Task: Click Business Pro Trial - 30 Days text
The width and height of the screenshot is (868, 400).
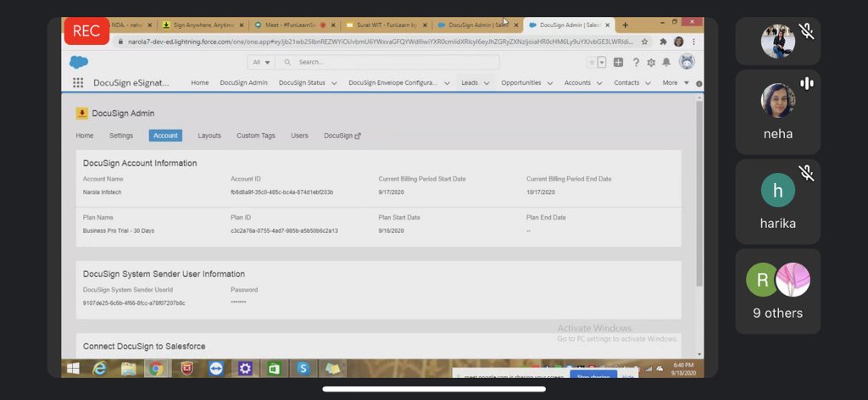Action: [119, 231]
